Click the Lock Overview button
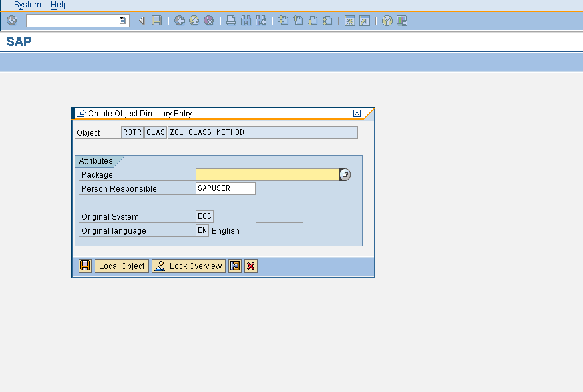The width and height of the screenshot is (583, 392). coord(188,266)
